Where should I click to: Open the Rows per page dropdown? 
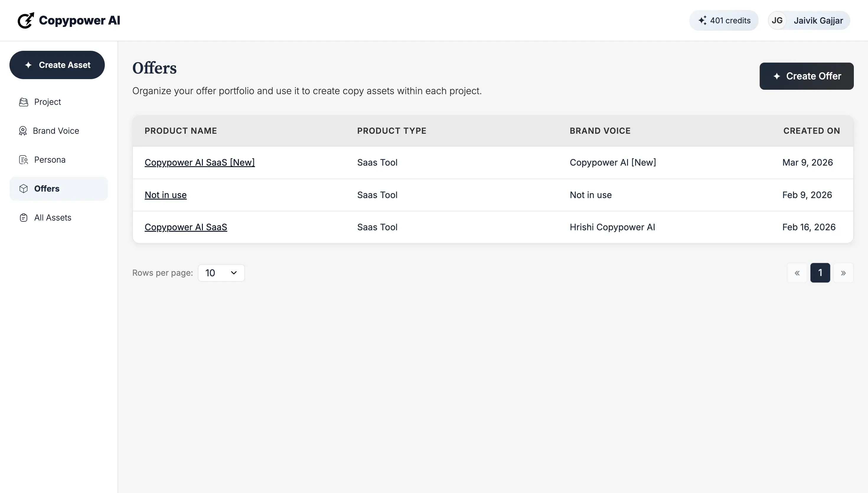click(221, 272)
